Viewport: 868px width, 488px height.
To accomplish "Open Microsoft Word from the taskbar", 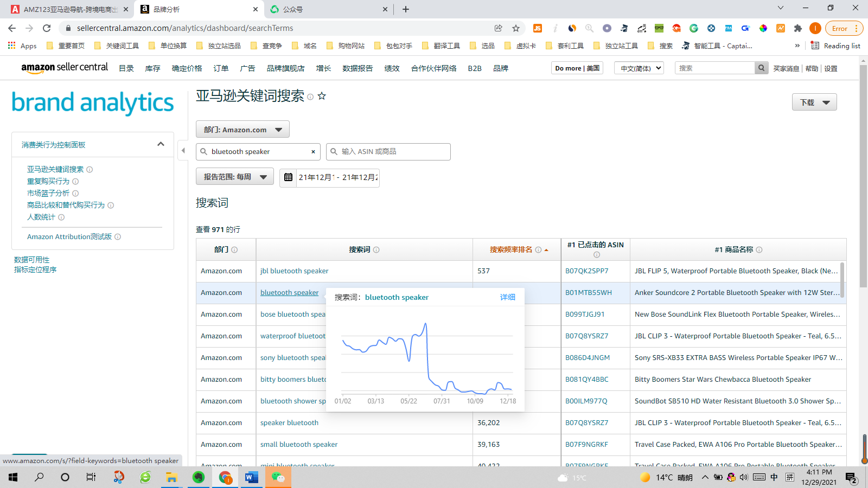I will point(251,478).
